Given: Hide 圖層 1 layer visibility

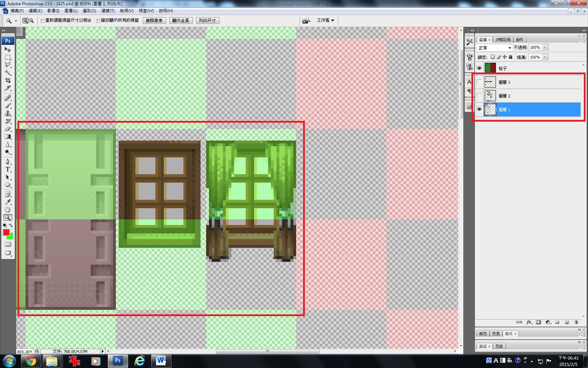Looking at the screenshot, I should pyautogui.click(x=479, y=109).
